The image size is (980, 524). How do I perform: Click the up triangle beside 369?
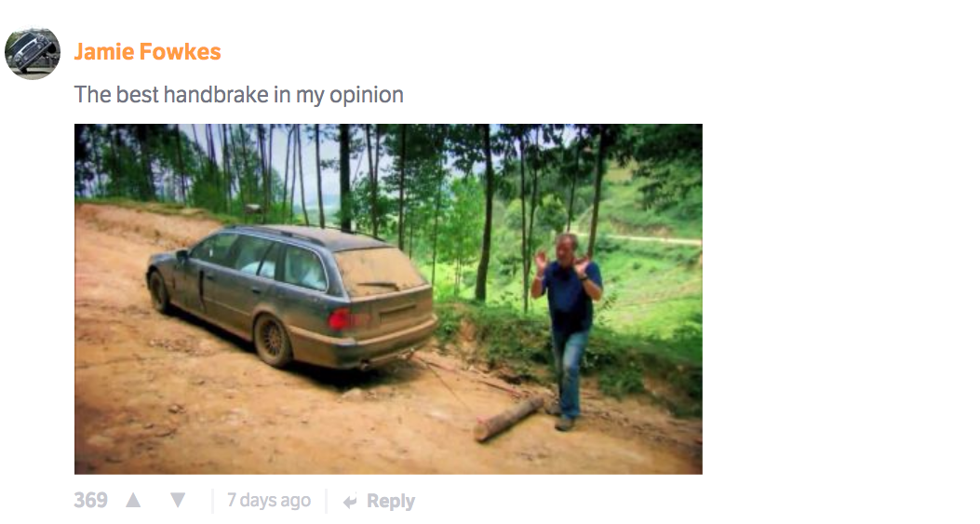click(133, 500)
